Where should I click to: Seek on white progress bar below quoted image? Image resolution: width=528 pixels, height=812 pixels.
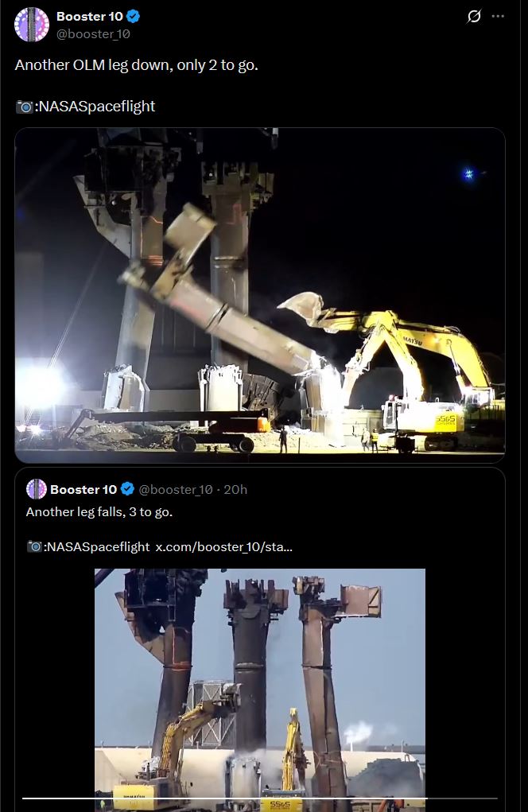(260, 798)
